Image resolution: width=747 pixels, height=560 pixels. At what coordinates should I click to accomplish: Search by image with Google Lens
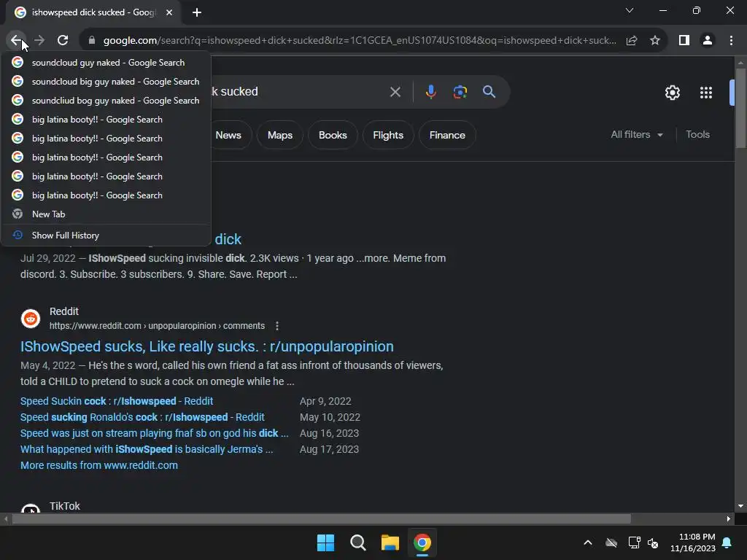(460, 92)
